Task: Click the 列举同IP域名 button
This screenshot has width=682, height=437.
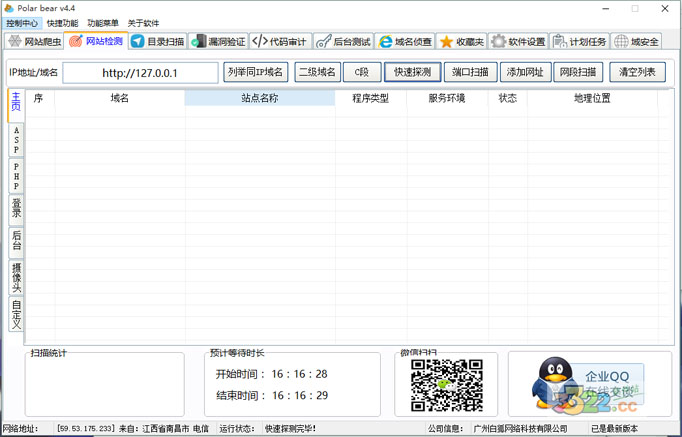Action: click(x=256, y=72)
